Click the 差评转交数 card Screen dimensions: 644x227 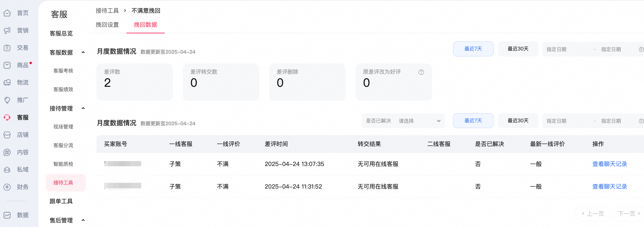pos(221,82)
